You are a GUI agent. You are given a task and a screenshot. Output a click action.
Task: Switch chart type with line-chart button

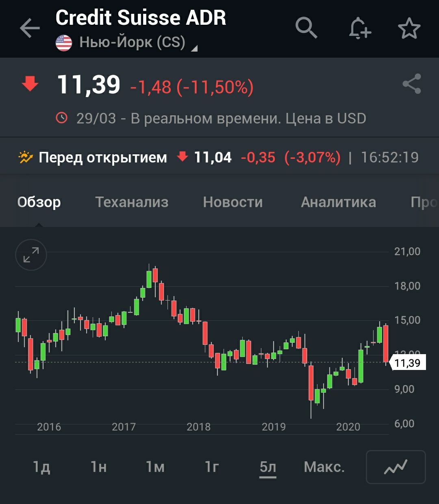[x=396, y=467]
